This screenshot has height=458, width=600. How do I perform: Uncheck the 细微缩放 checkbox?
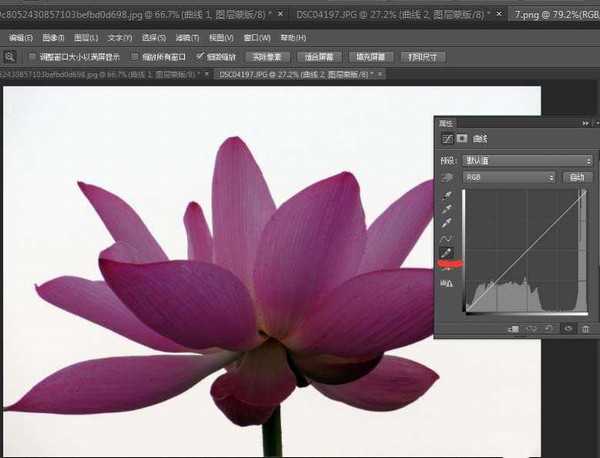(201, 57)
